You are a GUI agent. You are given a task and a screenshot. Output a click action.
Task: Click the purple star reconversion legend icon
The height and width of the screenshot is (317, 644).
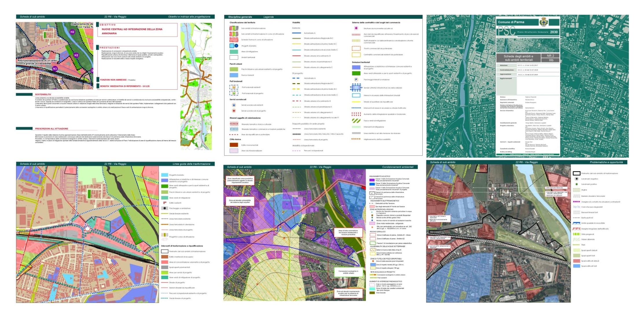(x=356, y=28)
